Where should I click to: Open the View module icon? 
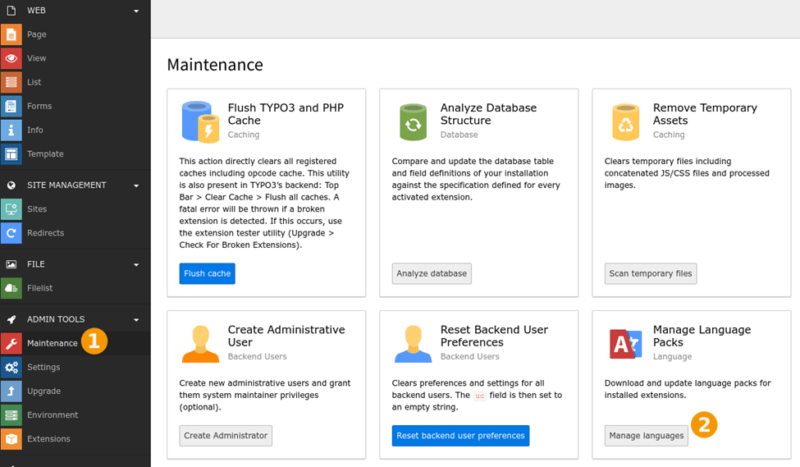click(11, 59)
